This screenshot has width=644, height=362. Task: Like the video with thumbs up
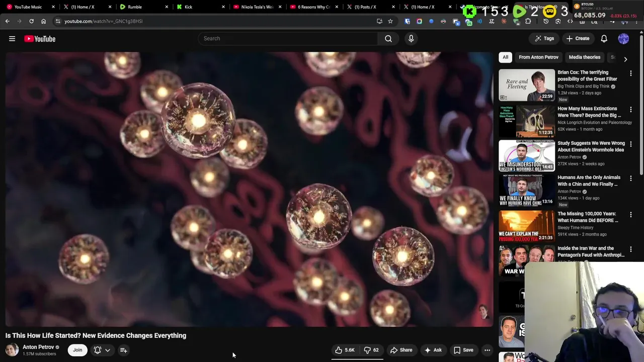(345, 350)
